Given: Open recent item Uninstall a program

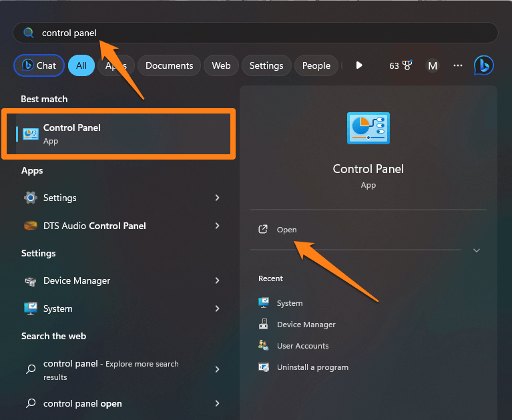Looking at the screenshot, I should click(x=312, y=367).
